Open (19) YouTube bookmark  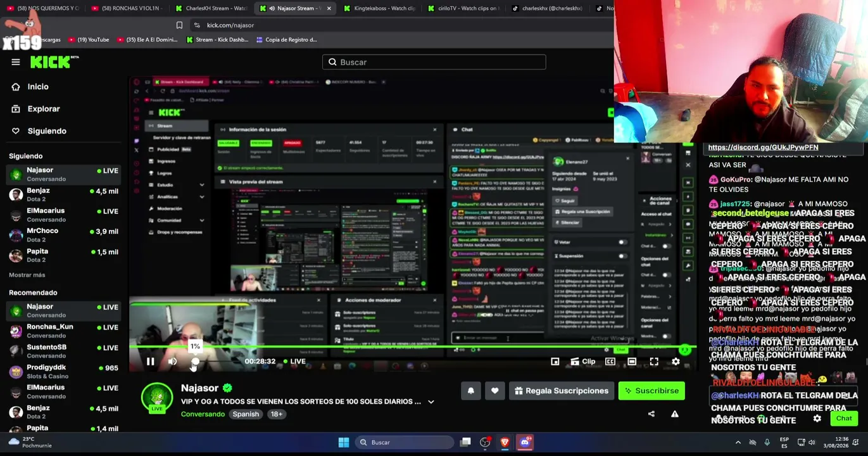click(x=89, y=40)
